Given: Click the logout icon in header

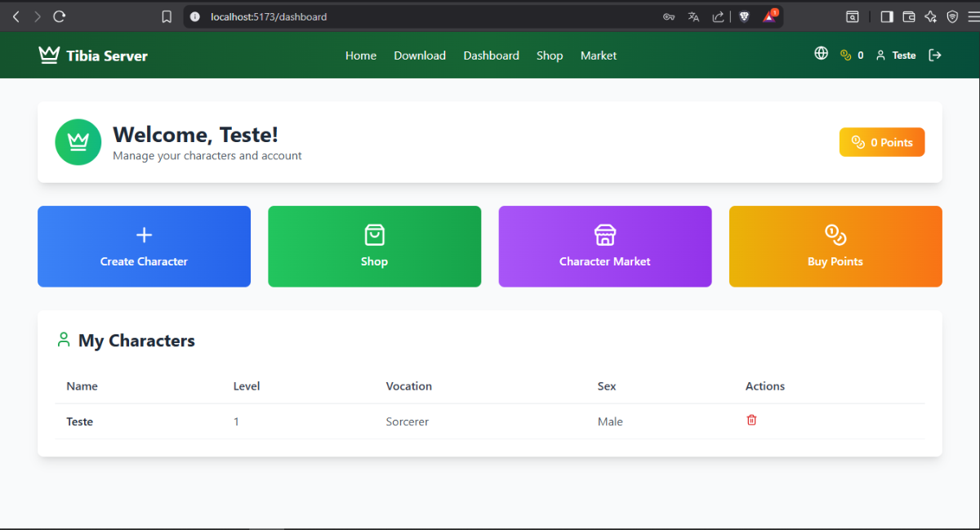Looking at the screenshot, I should pyautogui.click(x=935, y=55).
